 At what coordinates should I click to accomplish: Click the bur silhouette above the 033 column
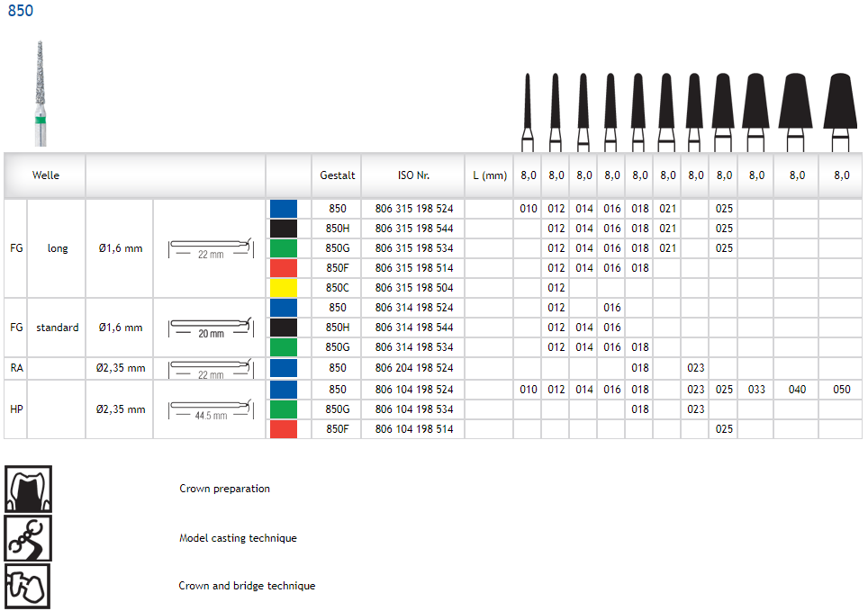(x=756, y=110)
